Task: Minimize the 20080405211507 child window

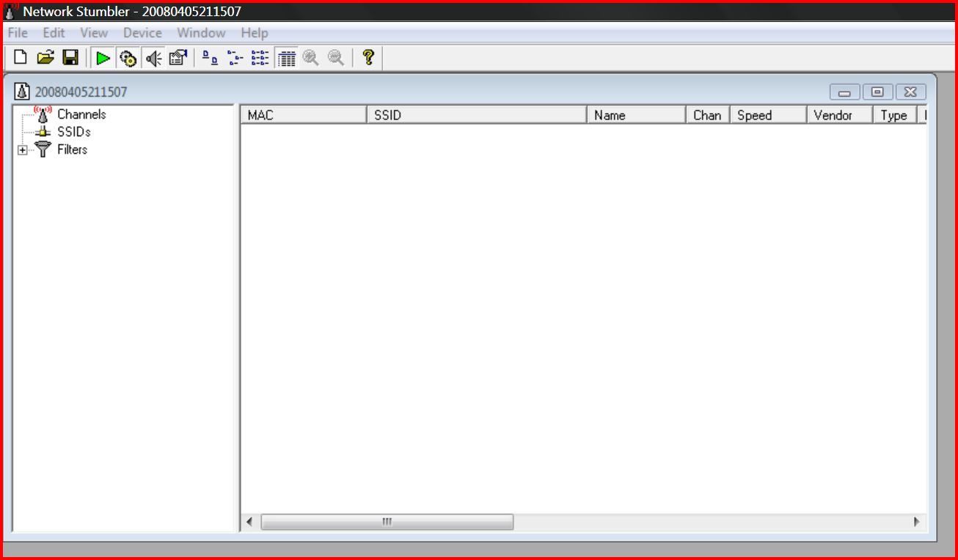Action: point(845,92)
